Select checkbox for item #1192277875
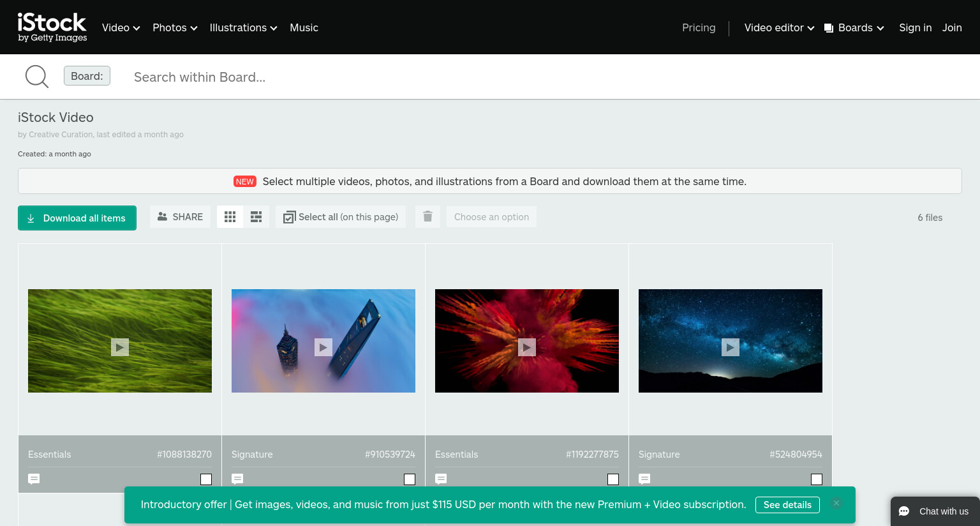The image size is (980, 526). pos(613,479)
